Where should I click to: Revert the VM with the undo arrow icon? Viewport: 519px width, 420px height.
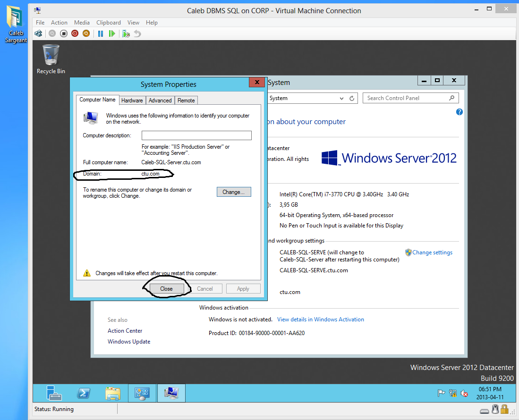click(x=137, y=34)
